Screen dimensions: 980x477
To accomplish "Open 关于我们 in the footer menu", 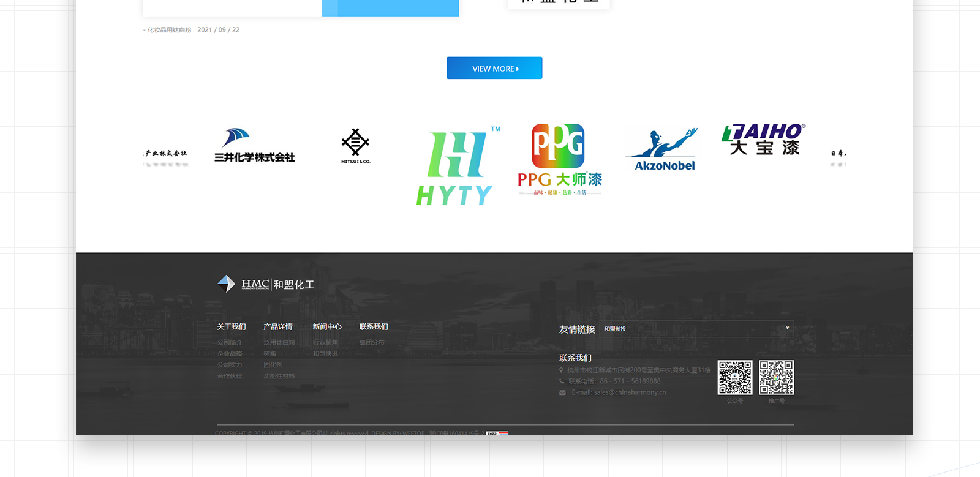I will pyautogui.click(x=231, y=326).
